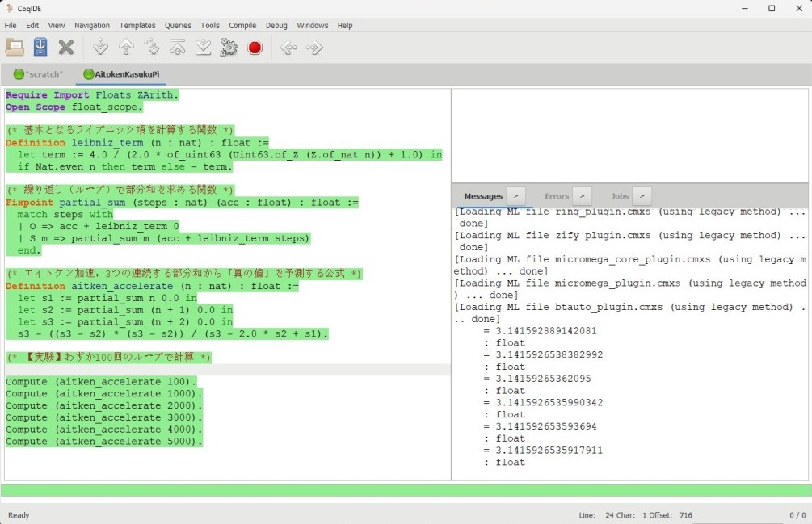
Task: Save the current buffer with the Save icon
Action: [40, 48]
